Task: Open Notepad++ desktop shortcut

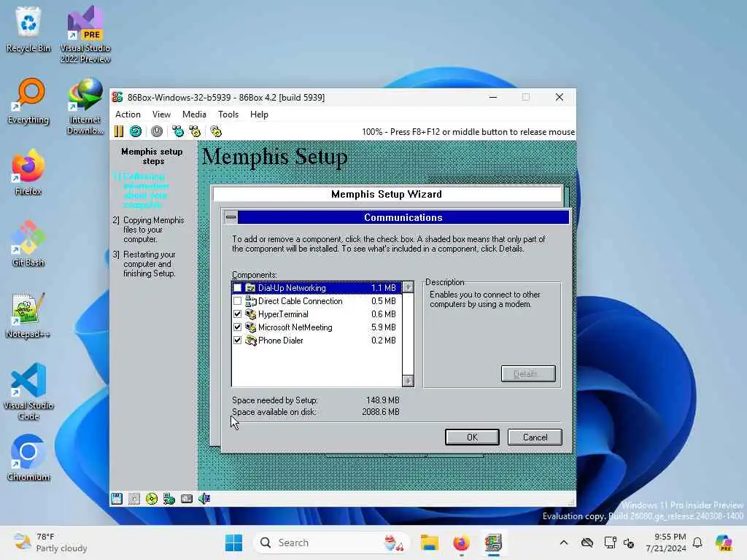Action: (x=28, y=315)
